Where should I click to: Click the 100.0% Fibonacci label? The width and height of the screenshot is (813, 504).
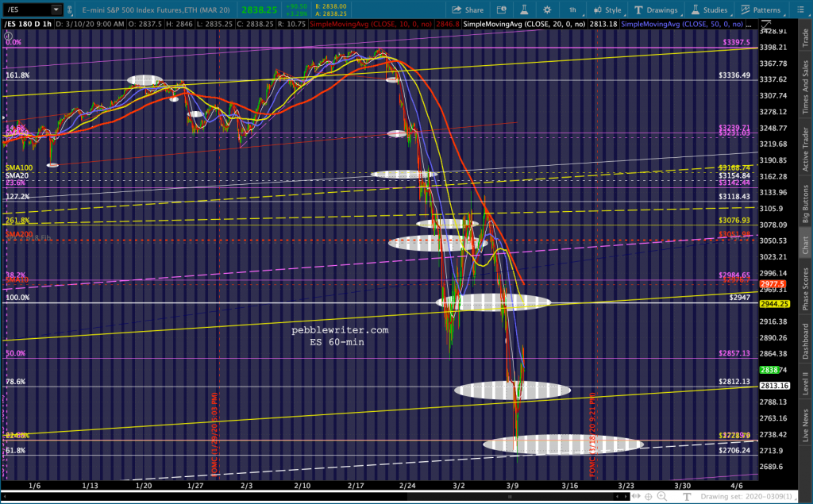click(x=17, y=298)
